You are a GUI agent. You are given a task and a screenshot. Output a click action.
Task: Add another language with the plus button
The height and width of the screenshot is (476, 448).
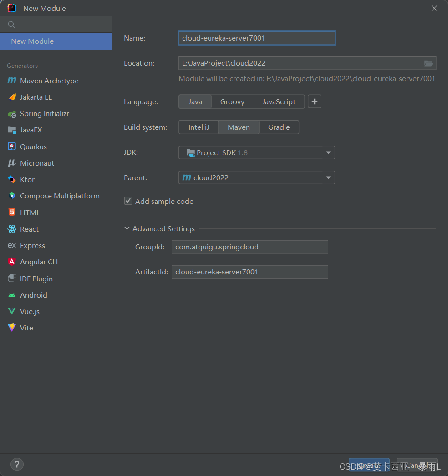(314, 101)
